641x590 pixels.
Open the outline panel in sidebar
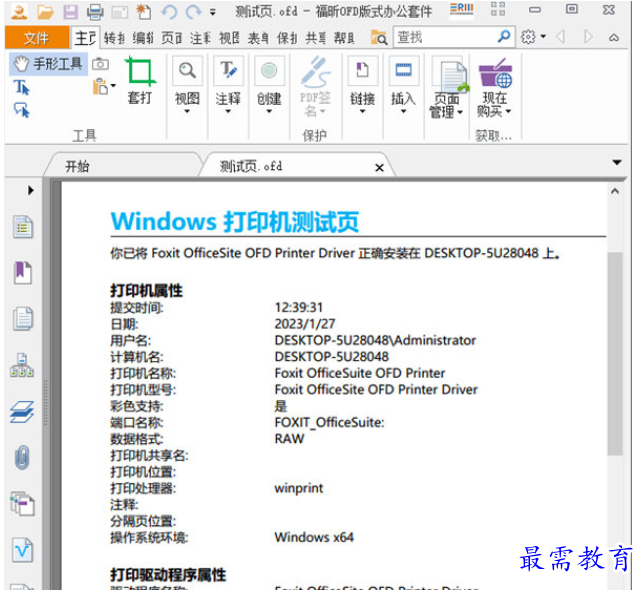pos(22,226)
